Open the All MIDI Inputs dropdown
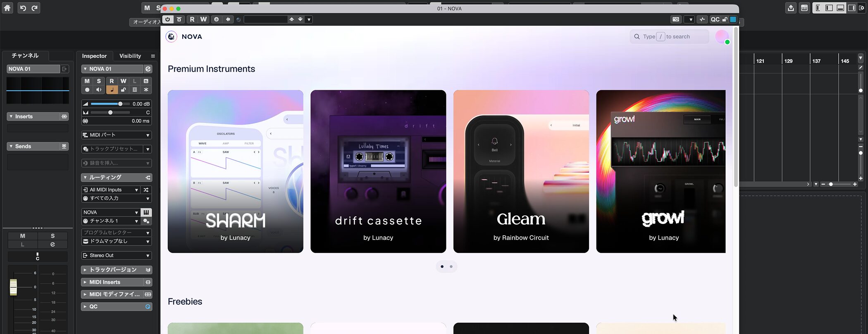The width and height of the screenshot is (868, 334). 111,190
